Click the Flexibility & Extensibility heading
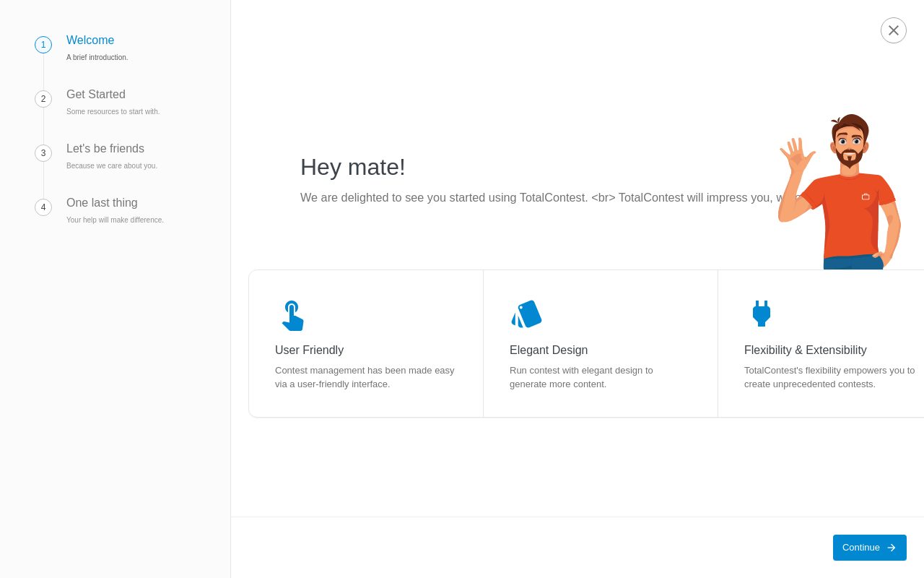 (x=805, y=350)
